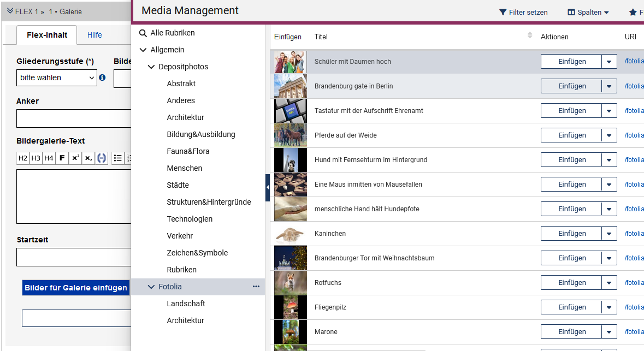Insert a bulleted list via list icon

point(117,158)
